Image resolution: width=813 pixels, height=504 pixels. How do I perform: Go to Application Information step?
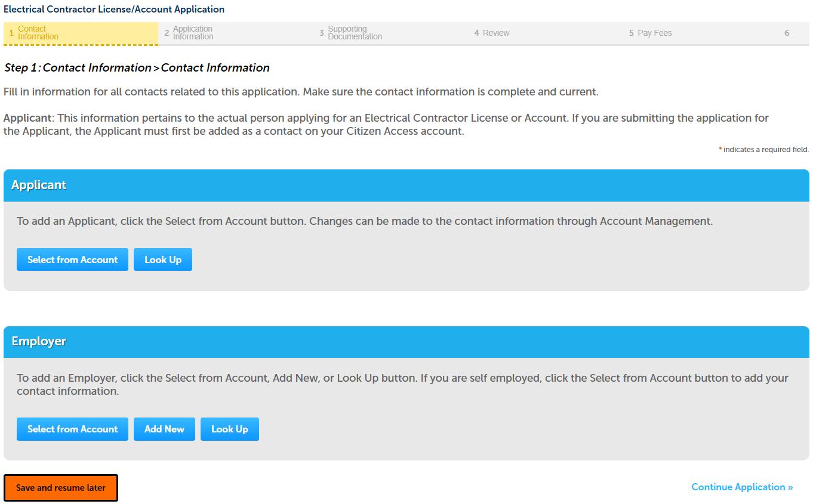coord(192,33)
